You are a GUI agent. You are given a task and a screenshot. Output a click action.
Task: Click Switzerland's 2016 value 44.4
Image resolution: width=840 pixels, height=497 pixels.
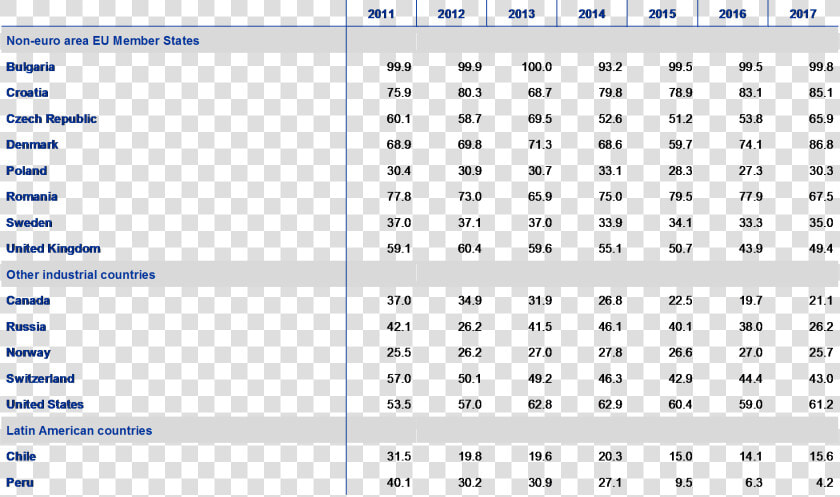click(751, 379)
